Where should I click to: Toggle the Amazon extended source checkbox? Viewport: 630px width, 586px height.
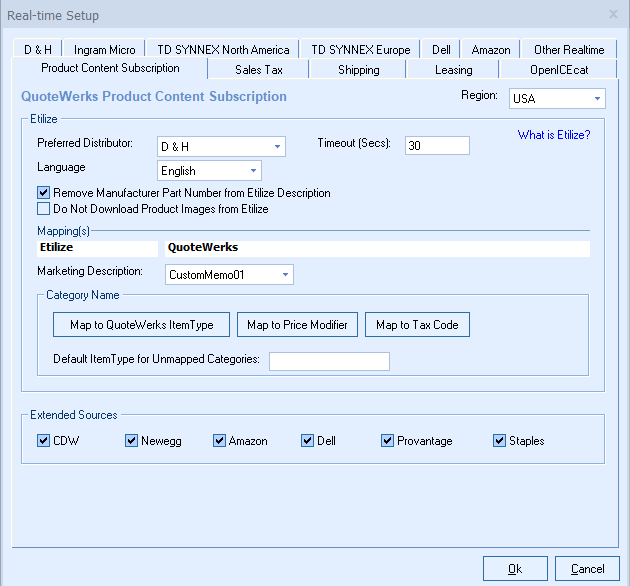point(219,441)
